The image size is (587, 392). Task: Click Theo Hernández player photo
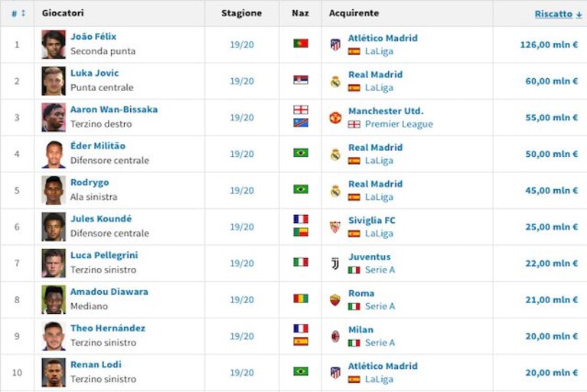(54, 336)
